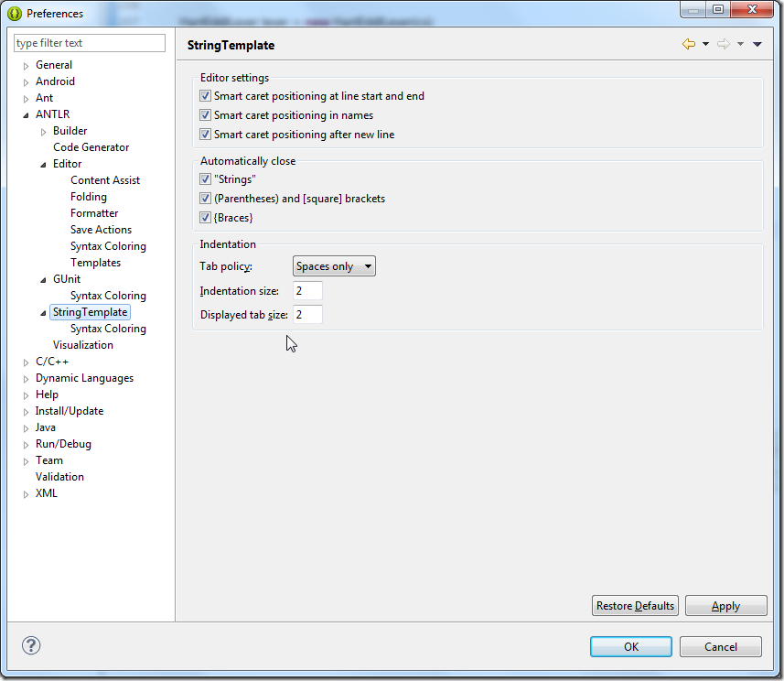Toggle automatically close {Braces}

(x=205, y=218)
